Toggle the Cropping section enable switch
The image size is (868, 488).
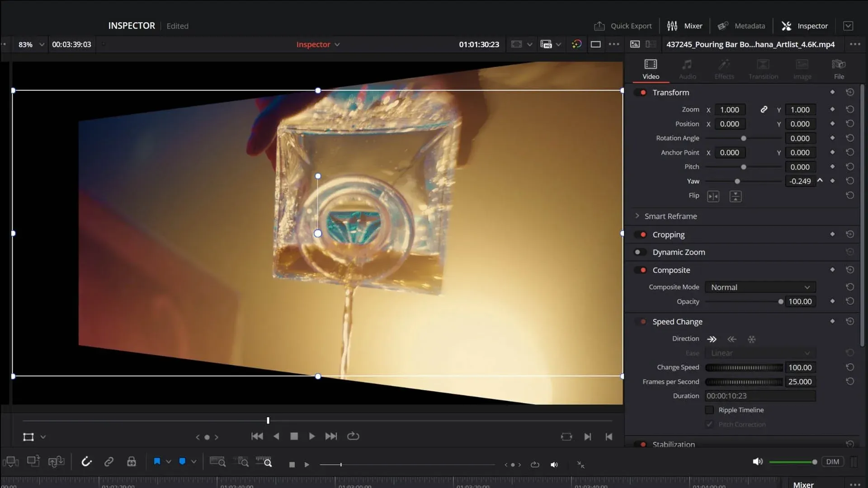[640, 235]
